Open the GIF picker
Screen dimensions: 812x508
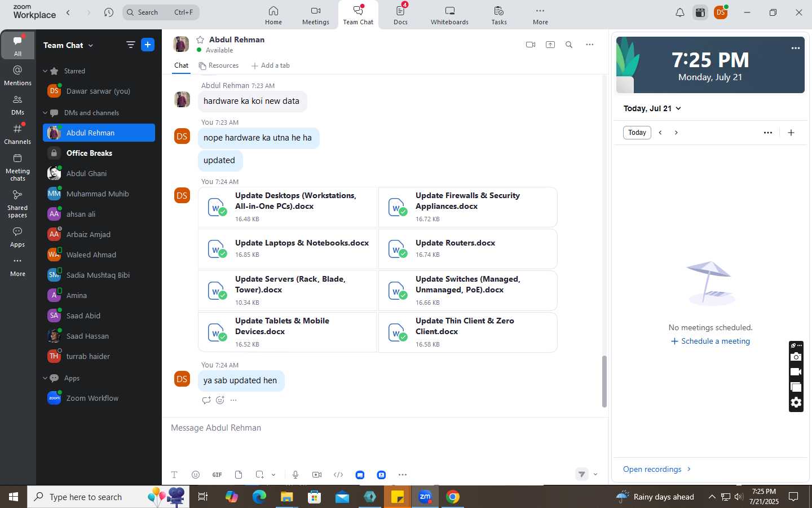[x=217, y=475]
